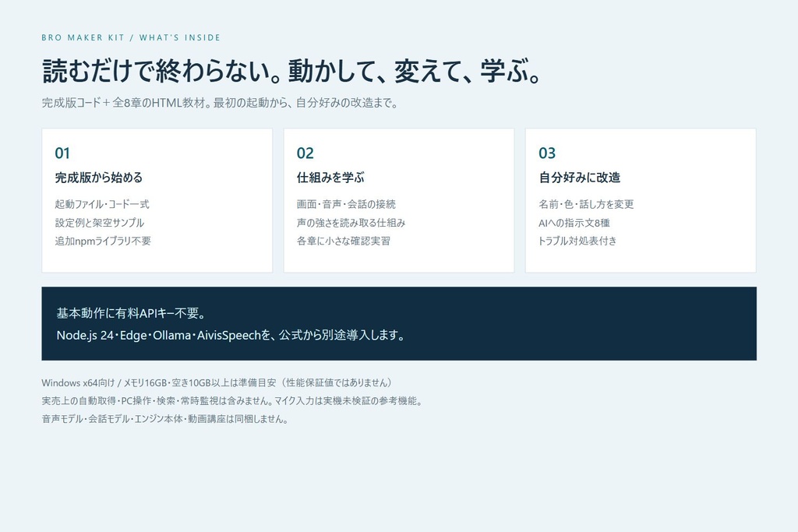This screenshot has width=798, height=532.
Task: Click the '名前・色・話し方を変更' line
Action: [586, 204]
